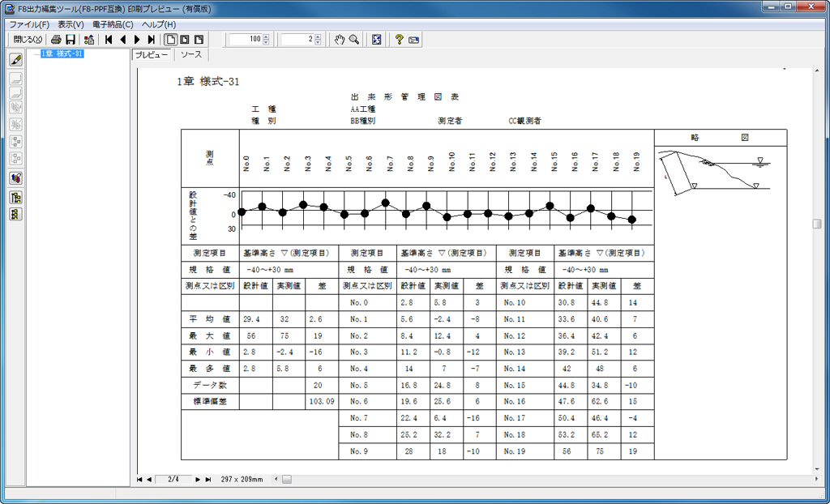Screen dimensions: 830x504
Task: Click the blue fit-to-window arrows icon
Action: point(376,39)
